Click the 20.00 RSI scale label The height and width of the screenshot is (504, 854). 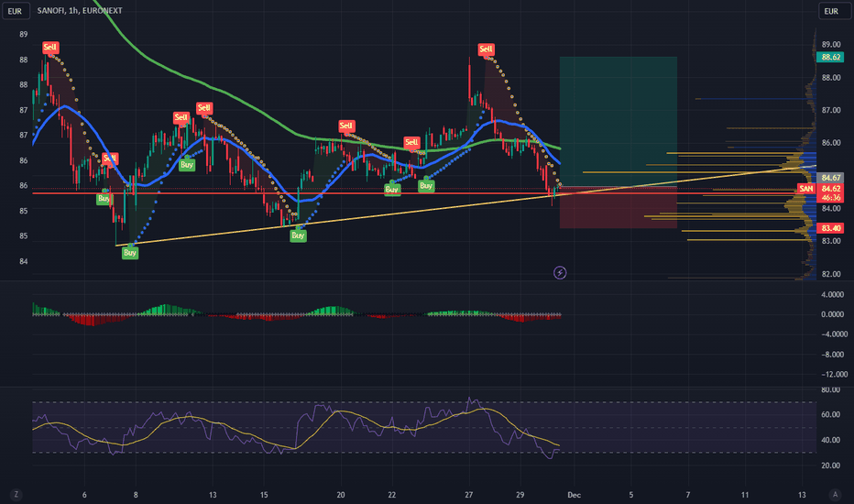point(830,466)
